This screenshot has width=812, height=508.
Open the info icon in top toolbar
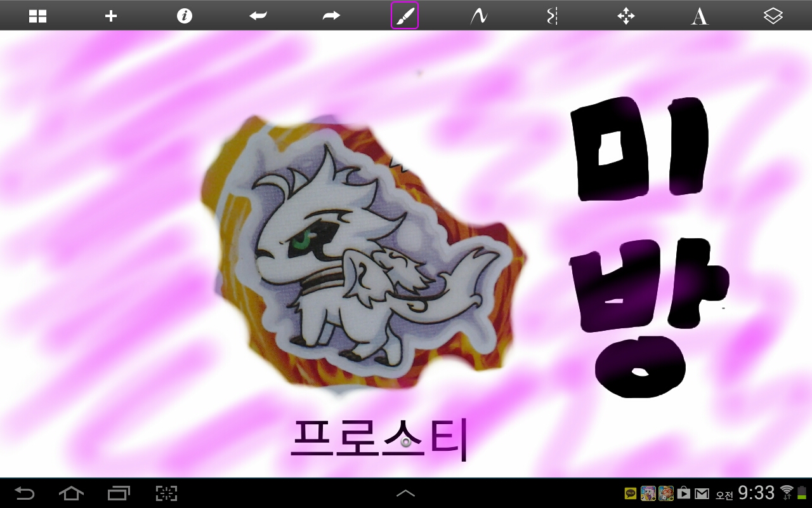point(185,16)
